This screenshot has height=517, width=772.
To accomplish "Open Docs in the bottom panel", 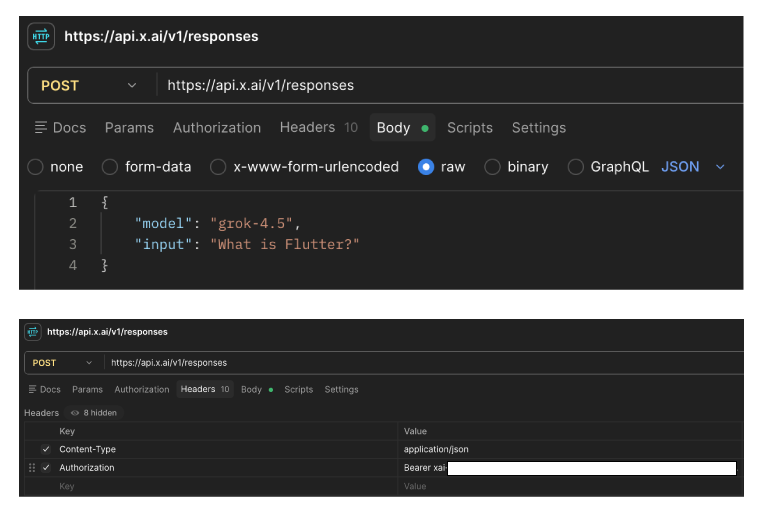I will click(x=44, y=389).
